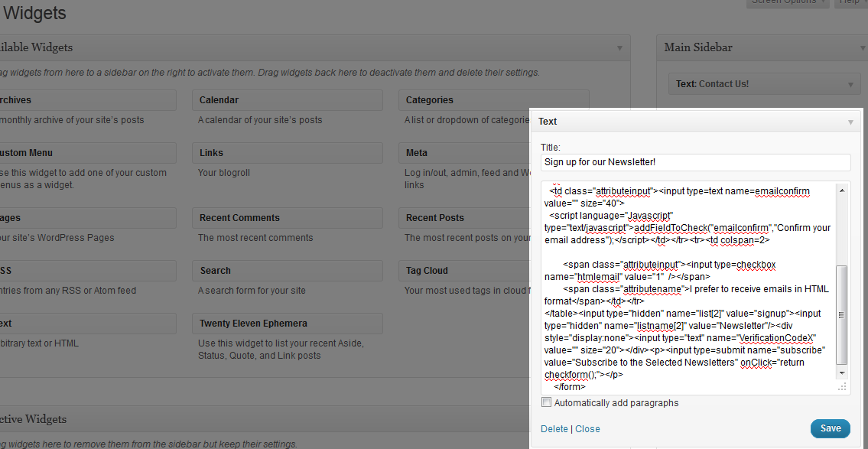Expand the 'Text: Contact Us!' widget arrow
Image resolution: width=868 pixels, height=449 pixels.
pos(850,84)
